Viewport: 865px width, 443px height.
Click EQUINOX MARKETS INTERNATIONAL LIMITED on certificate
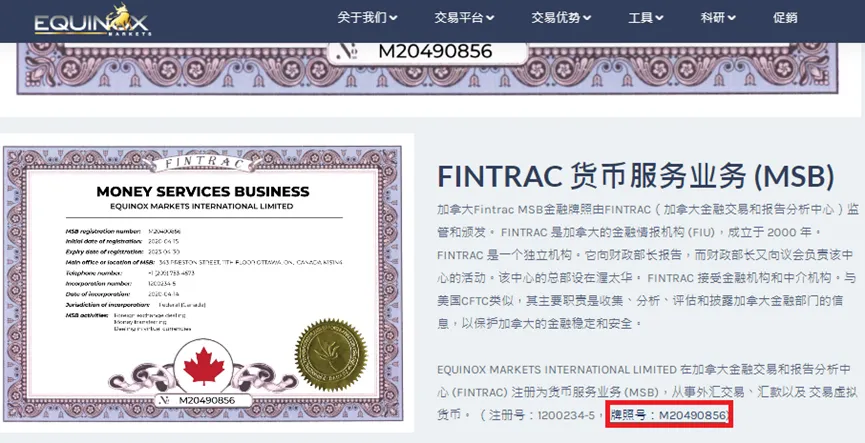[x=202, y=206]
